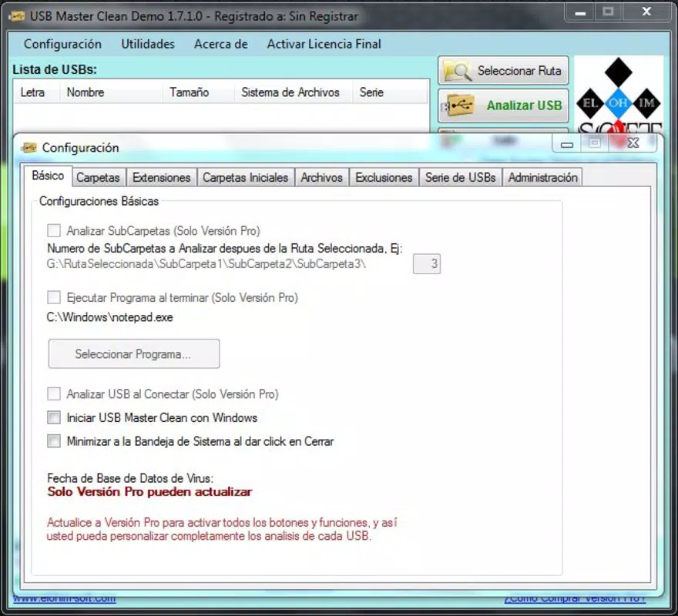Select the Básico tab
The image size is (678, 616).
click(48, 176)
